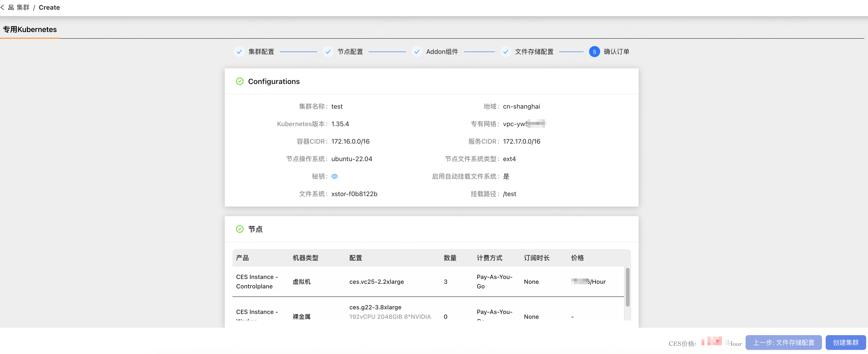This screenshot has width=868, height=354.
Task: Open the 集群 breadcrumb link
Action: tap(23, 7)
